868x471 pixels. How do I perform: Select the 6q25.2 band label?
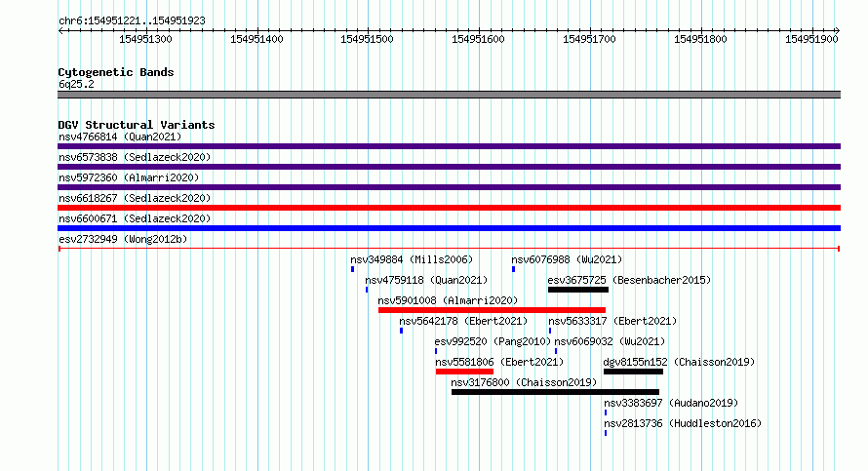[x=76, y=84]
